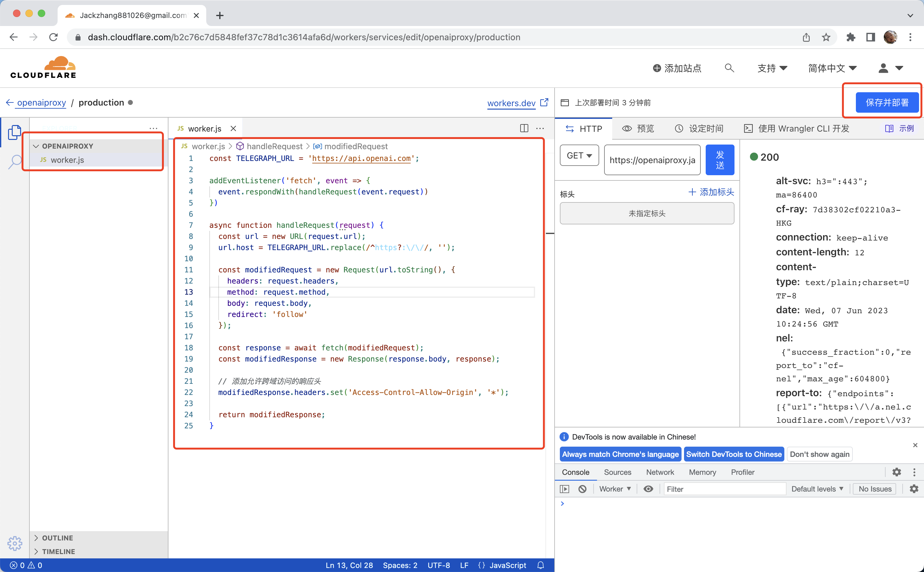The width and height of the screenshot is (924, 572).
Task: Click the 保存并部署 button
Action: tap(887, 102)
